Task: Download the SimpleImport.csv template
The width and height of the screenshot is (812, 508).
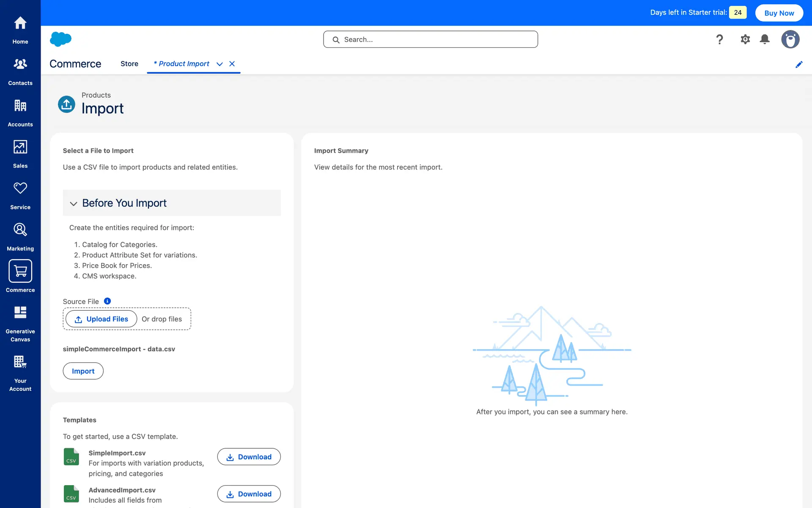Action: pos(249,457)
